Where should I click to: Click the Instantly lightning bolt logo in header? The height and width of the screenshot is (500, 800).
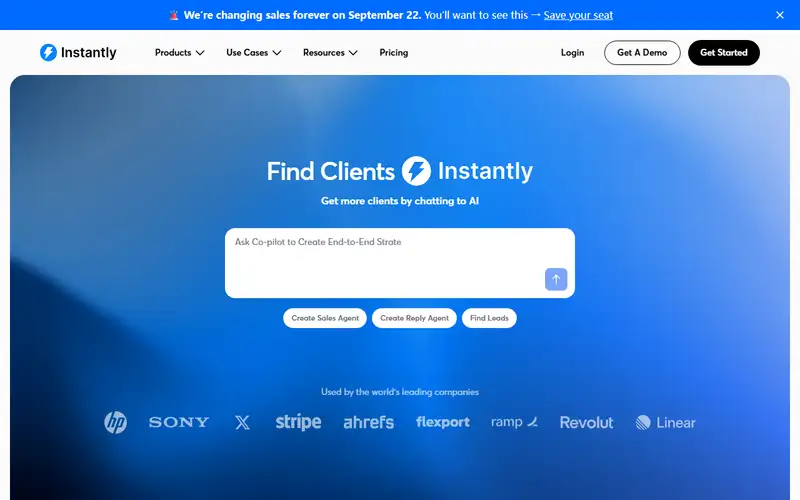coord(48,53)
